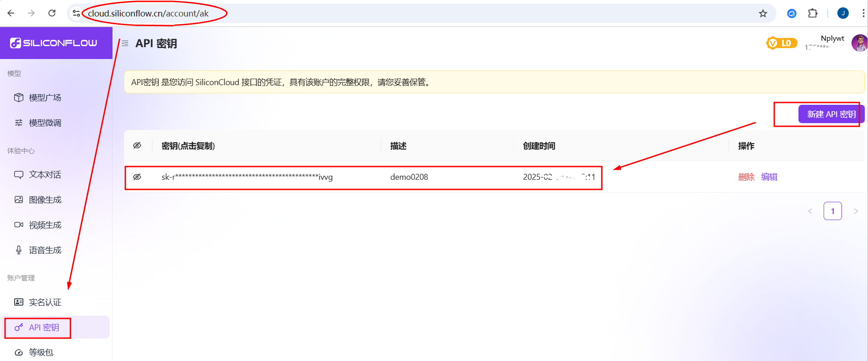
Task: Click the browser forward arrow
Action: 31,13
